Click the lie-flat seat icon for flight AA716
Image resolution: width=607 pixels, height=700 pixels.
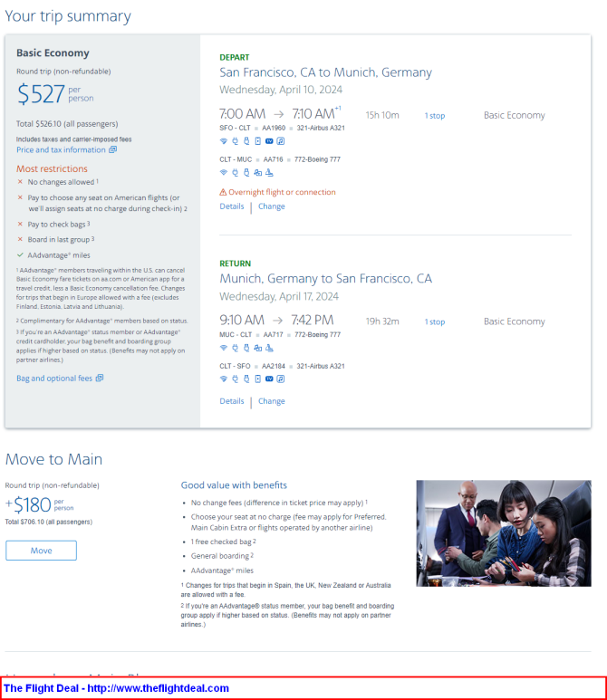269,172
